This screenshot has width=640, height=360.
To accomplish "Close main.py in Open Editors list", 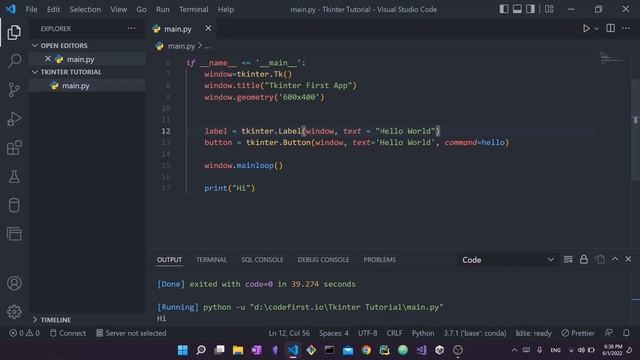I will tap(48, 59).
